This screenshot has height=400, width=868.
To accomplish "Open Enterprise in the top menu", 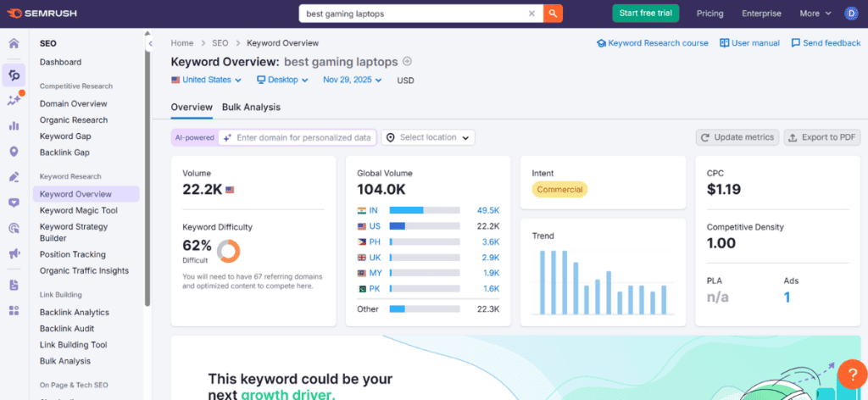I will coord(762,14).
